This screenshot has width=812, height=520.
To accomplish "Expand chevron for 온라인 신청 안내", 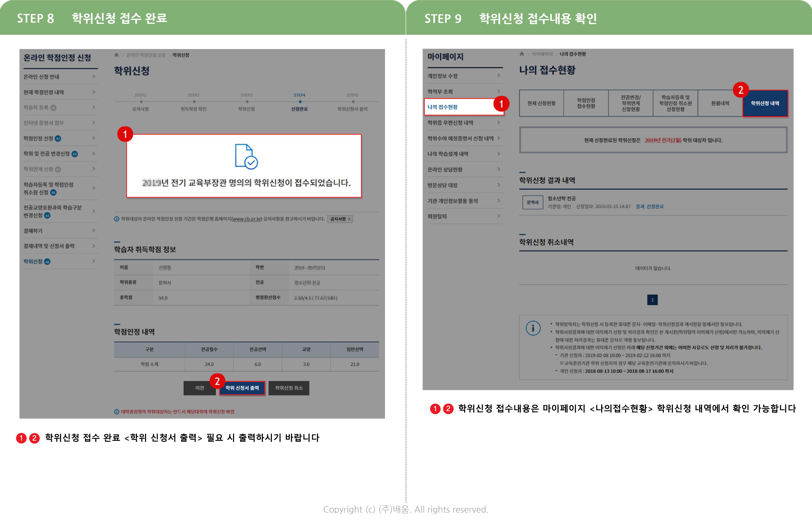I will (x=94, y=77).
